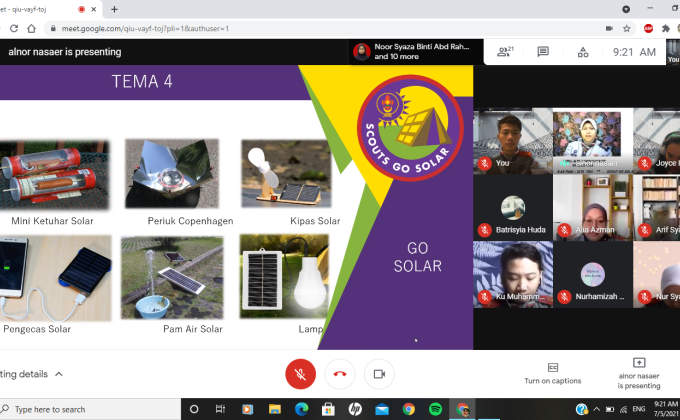680x420 pixels.
Task: Launch Microsoft Edge from taskbar
Action: click(x=301, y=409)
